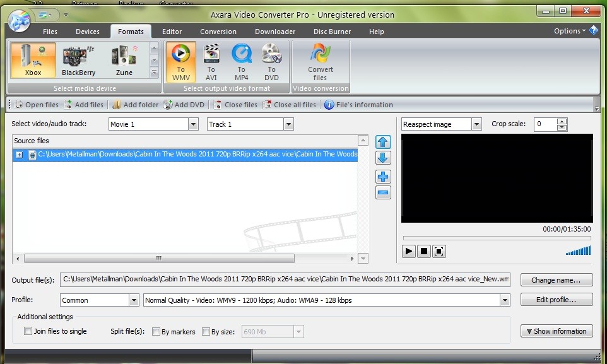Select the Xbox media device icon
This screenshot has width=607, height=364.
(33, 61)
